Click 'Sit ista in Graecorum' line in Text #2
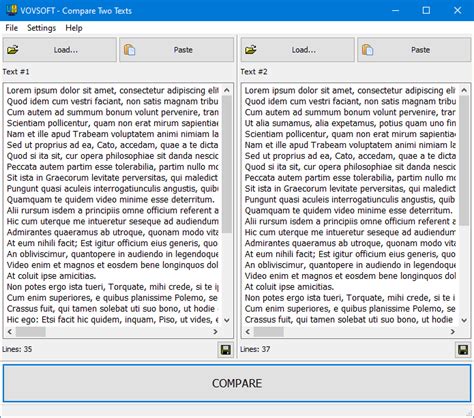Screen dimensions: 474x418 pos(350,189)
